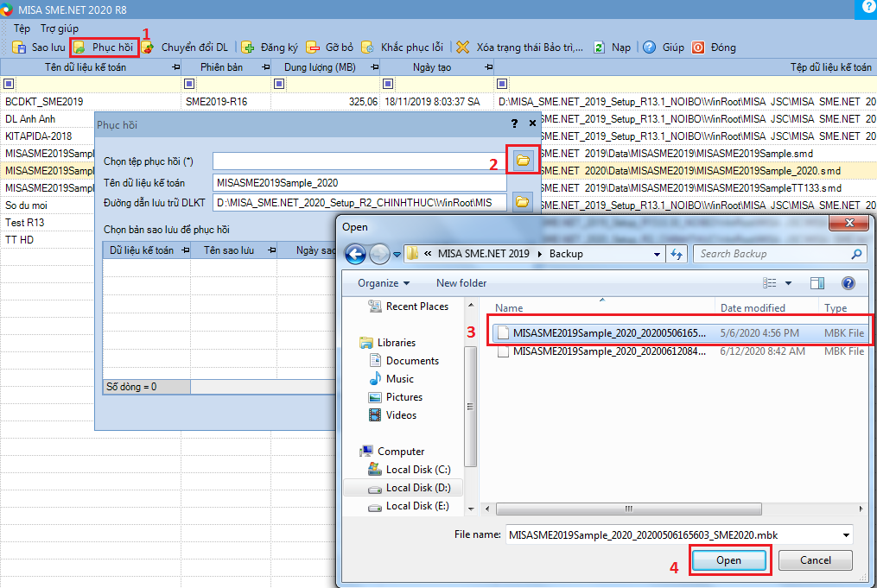The height and width of the screenshot is (588, 877).
Task: Select Local Disk (C:)
Action: (x=410, y=470)
